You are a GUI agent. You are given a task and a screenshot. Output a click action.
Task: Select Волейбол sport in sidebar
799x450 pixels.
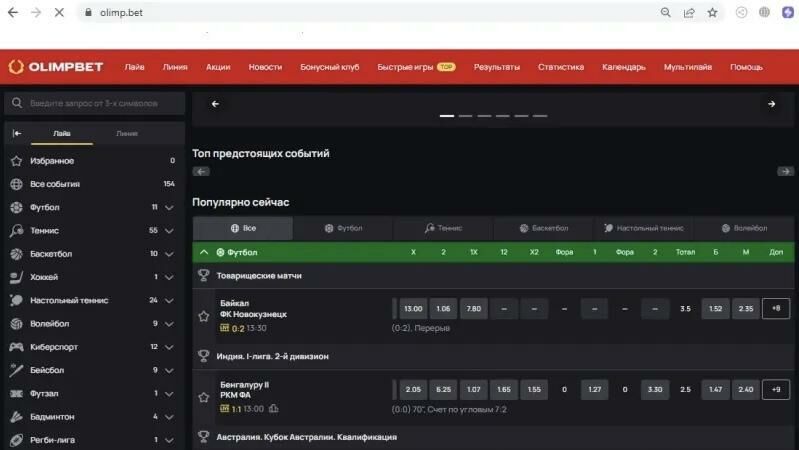(x=49, y=324)
